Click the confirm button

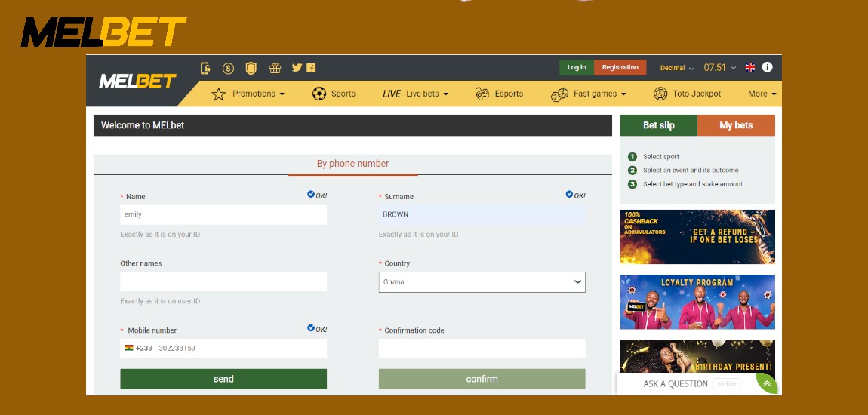(x=482, y=379)
